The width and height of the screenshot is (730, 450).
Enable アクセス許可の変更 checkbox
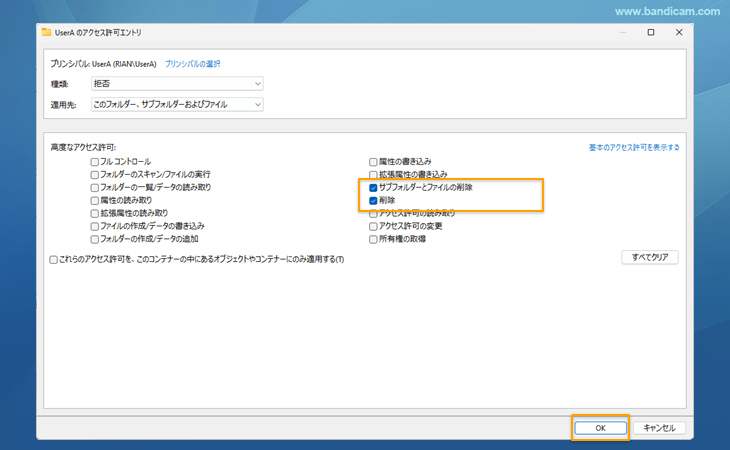(x=373, y=226)
